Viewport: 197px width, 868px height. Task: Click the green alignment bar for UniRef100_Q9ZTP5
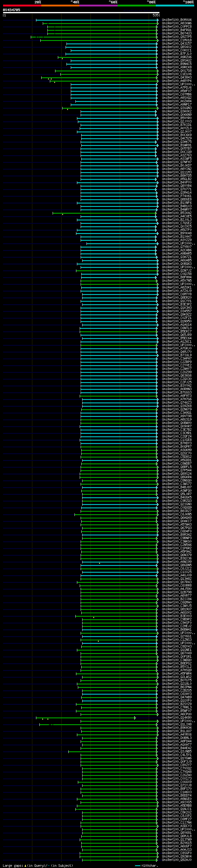pos(94,37)
